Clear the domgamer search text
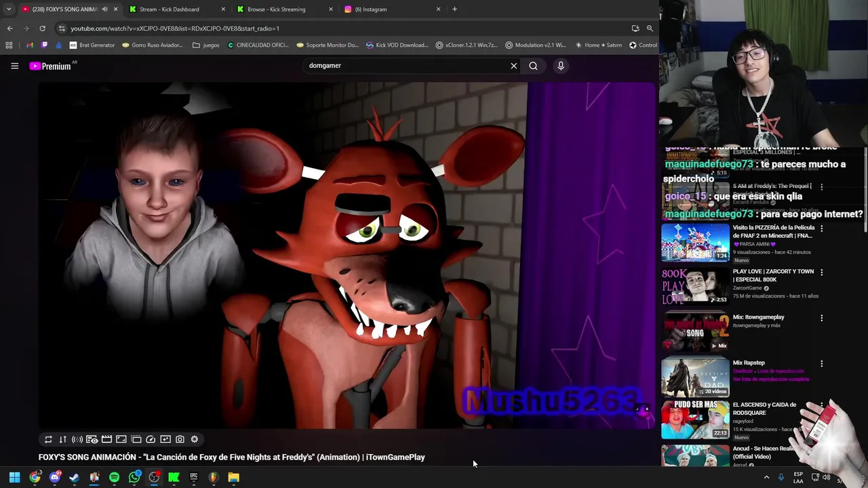 point(513,66)
